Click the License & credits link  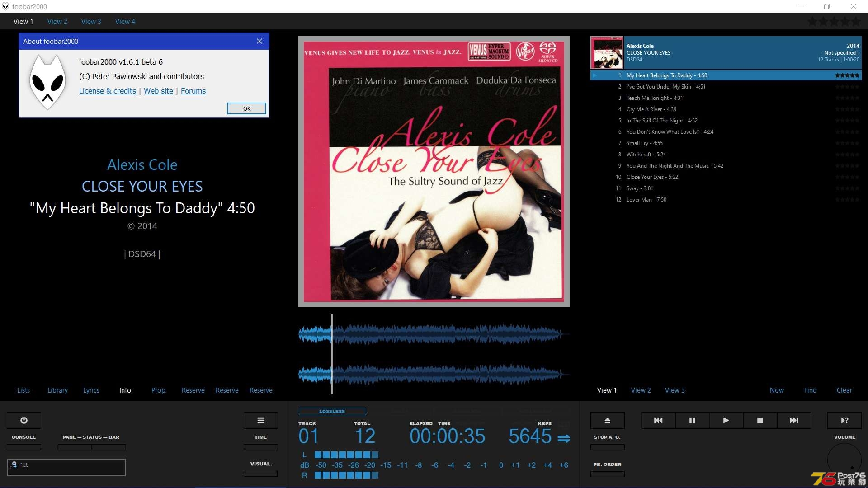click(107, 90)
